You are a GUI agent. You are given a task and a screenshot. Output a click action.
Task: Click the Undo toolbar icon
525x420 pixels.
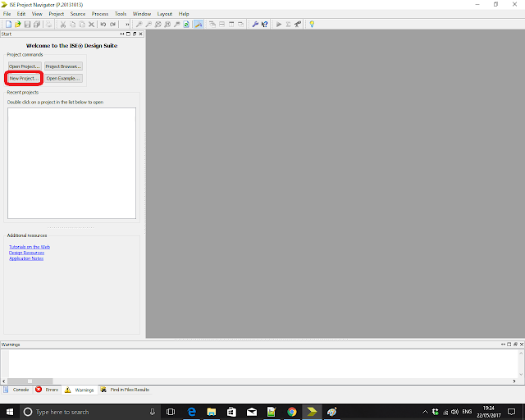pos(103,24)
